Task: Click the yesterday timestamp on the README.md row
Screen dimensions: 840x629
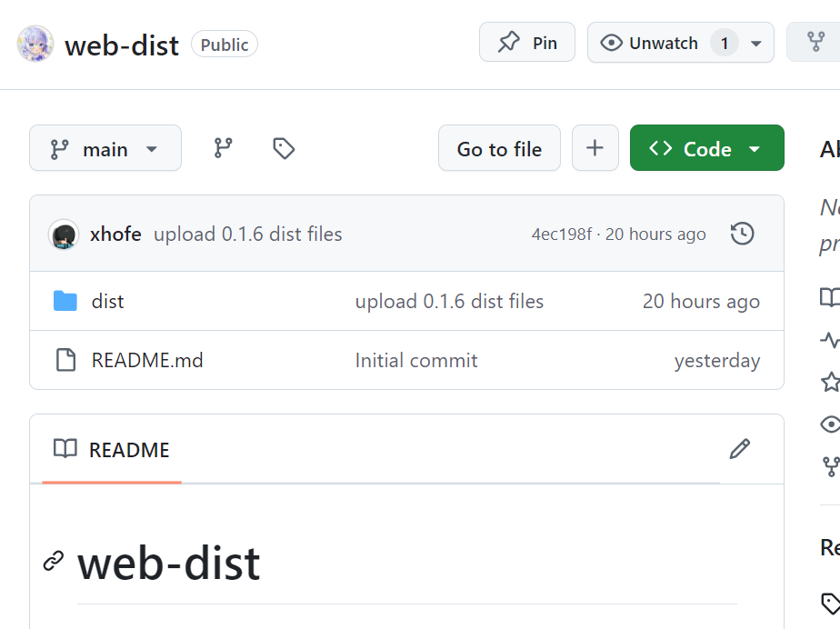Action: pyautogui.click(x=717, y=361)
